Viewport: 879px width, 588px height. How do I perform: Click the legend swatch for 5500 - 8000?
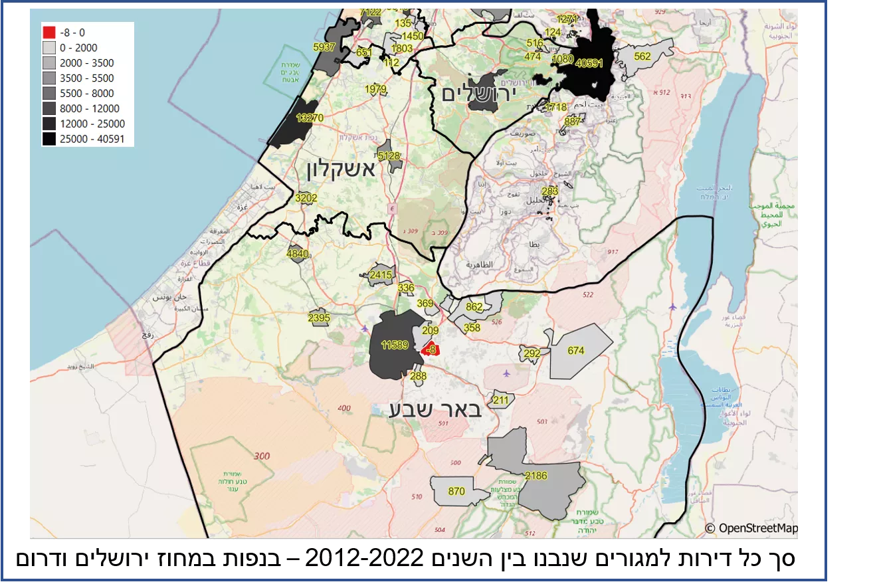point(49,93)
